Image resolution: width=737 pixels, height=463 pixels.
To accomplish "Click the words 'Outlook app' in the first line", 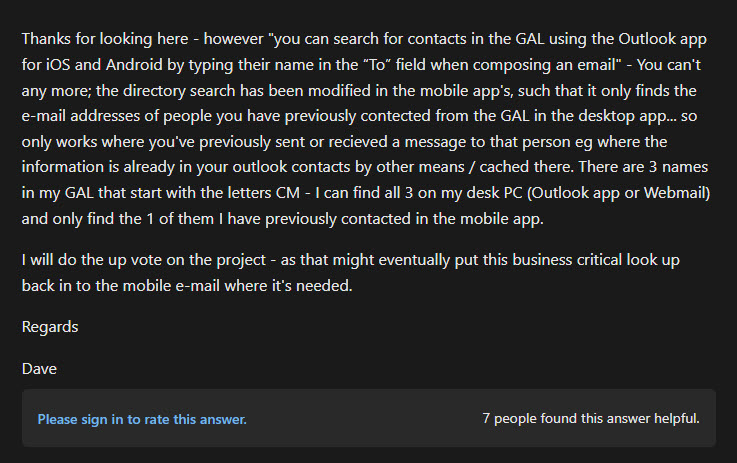I will point(662,39).
